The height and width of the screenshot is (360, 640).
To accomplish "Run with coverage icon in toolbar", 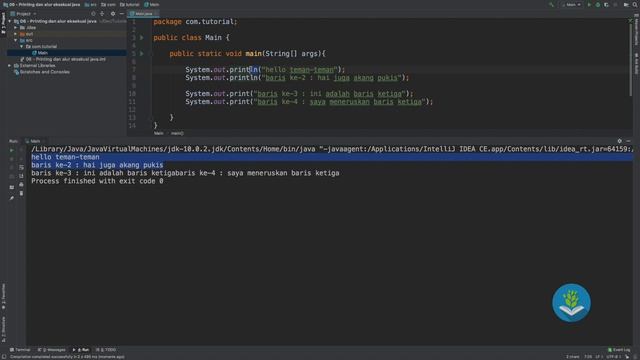I will click(x=607, y=4).
